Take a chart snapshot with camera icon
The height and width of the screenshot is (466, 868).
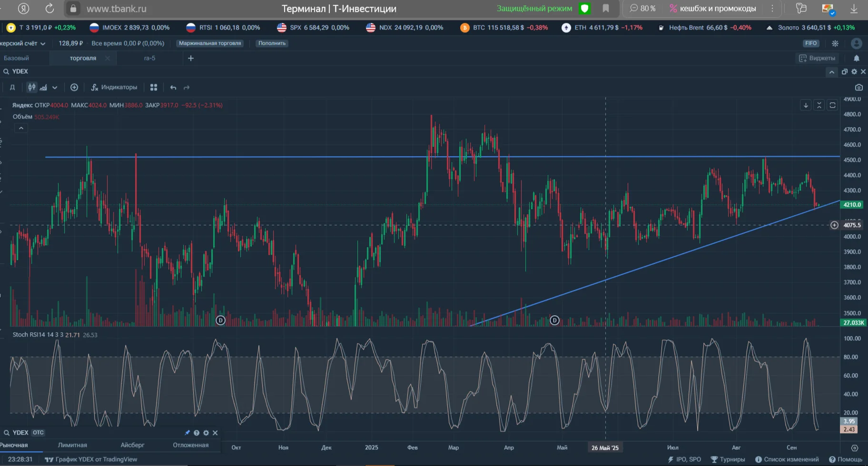(x=858, y=87)
